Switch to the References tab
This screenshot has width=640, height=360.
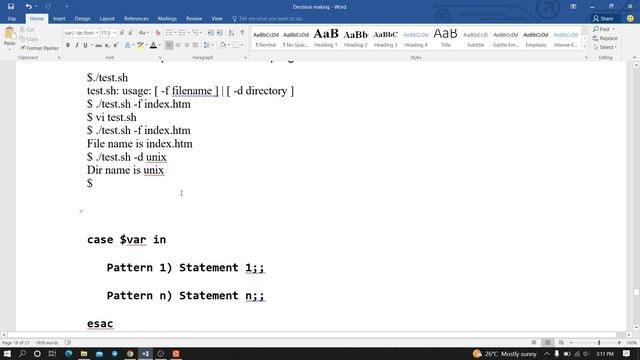136,19
